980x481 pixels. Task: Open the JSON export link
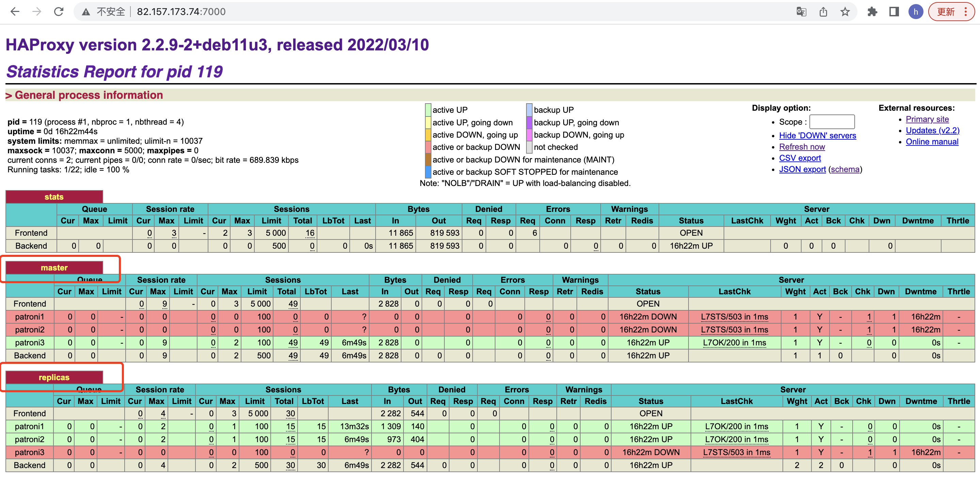(x=802, y=169)
